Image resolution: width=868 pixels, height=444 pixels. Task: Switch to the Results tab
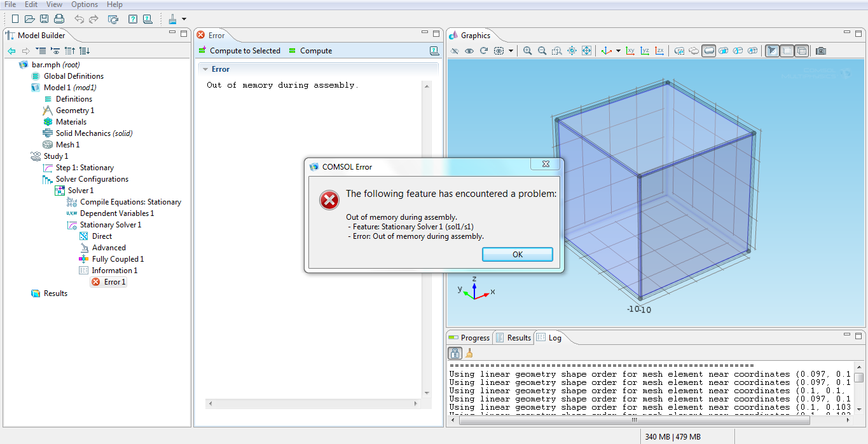[x=514, y=338]
